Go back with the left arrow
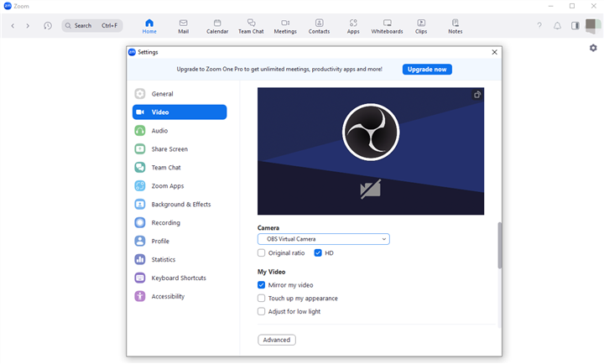Screen dimensions: 604x364 tap(13, 26)
